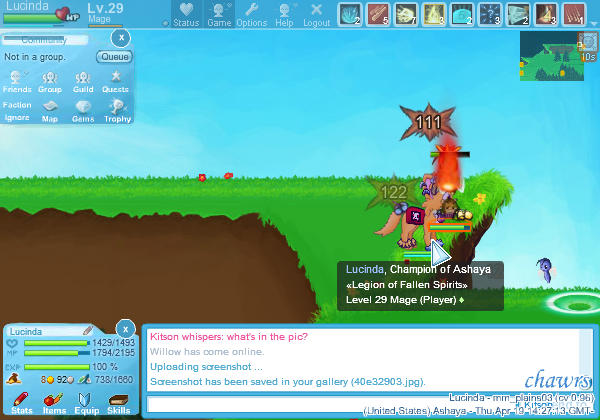
Task: Open the Faction option
Action: pyautogui.click(x=17, y=105)
